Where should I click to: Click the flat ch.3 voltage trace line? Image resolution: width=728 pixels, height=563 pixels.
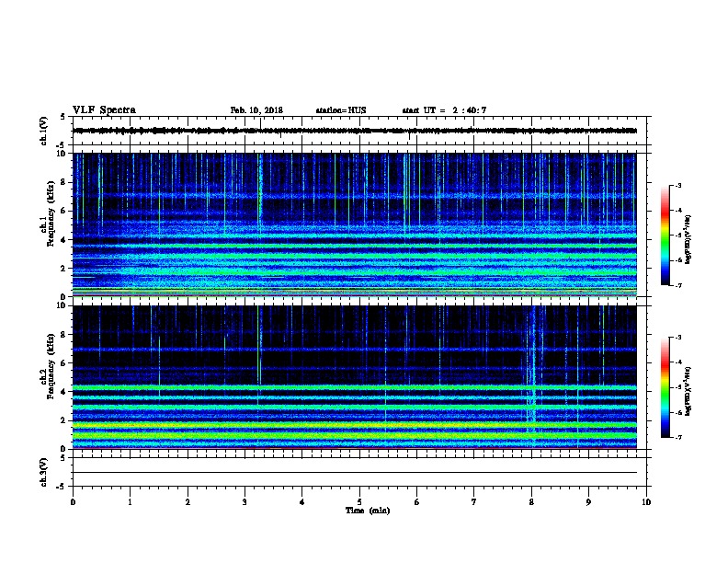tap(355, 473)
